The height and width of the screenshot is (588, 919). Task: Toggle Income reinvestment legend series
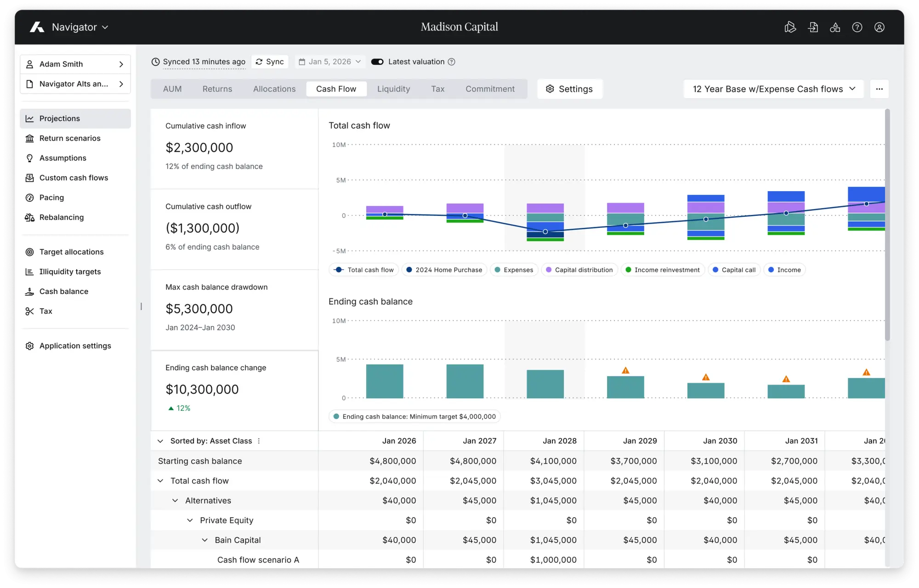click(x=663, y=270)
